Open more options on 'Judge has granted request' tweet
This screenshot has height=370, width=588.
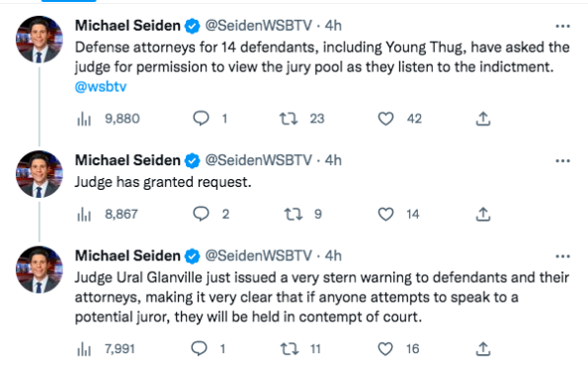pyautogui.click(x=562, y=160)
